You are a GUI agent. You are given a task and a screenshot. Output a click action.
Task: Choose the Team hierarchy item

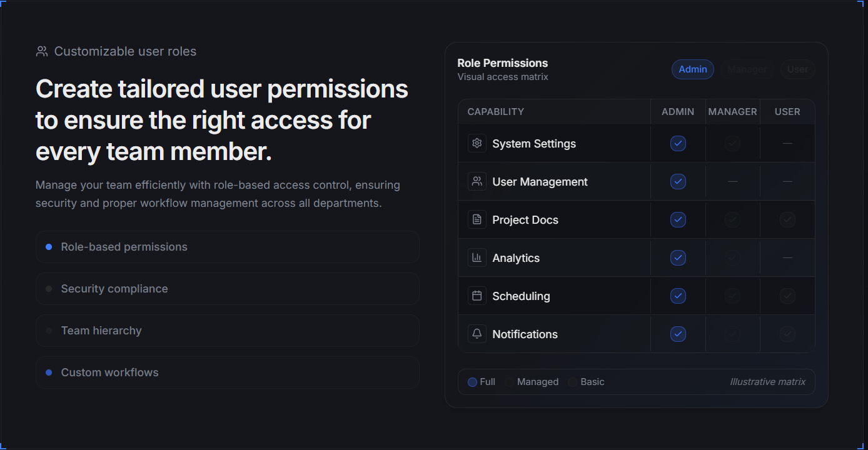tap(227, 331)
